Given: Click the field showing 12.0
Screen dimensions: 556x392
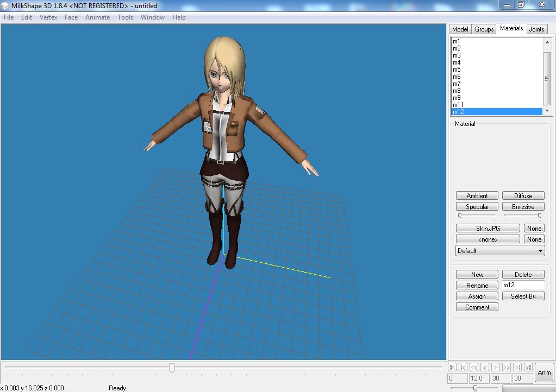Looking at the screenshot, I should (x=479, y=378).
